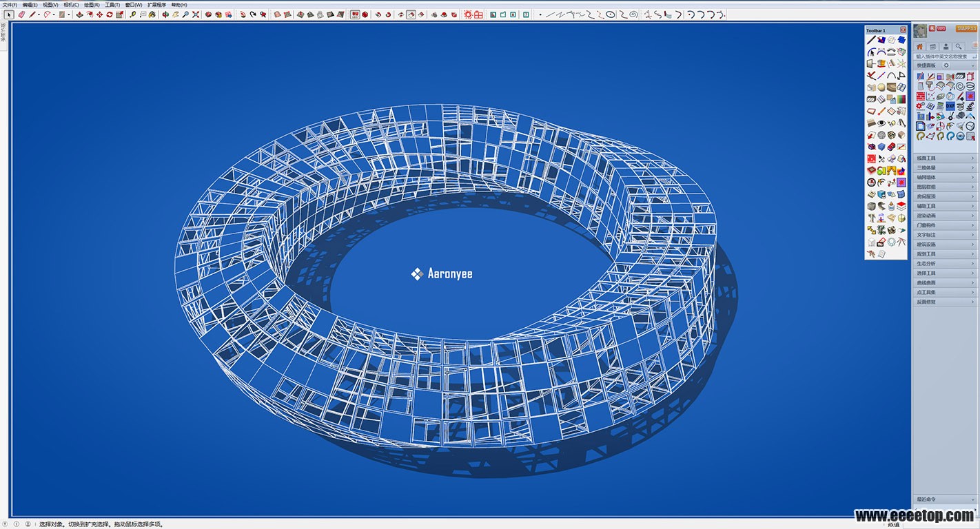Collapse the 快捷面板 section chevron
Screen dimensions: 980x529
(x=972, y=65)
